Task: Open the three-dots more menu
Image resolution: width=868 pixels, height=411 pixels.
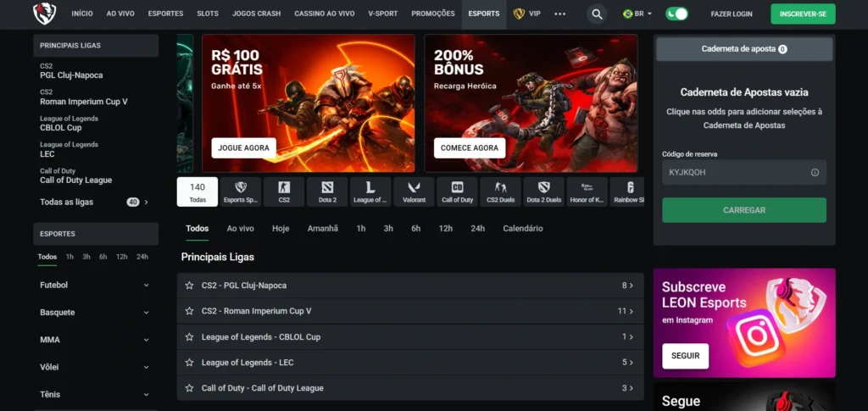Action: coord(560,14)
